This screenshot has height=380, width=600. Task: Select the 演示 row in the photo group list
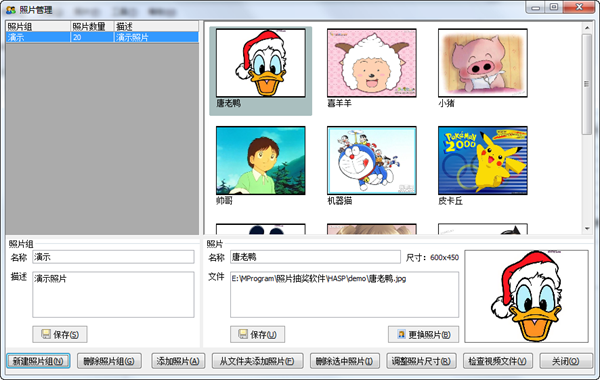coord(102,37)
